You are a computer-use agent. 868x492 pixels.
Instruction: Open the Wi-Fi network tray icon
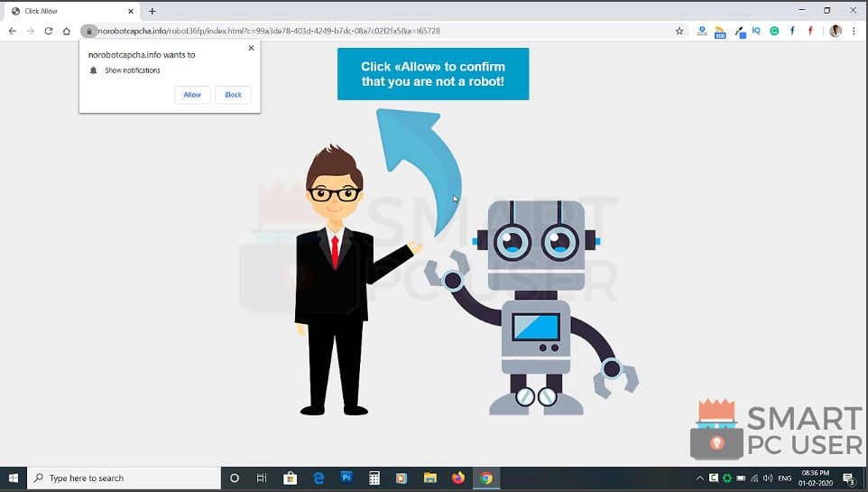754,478
